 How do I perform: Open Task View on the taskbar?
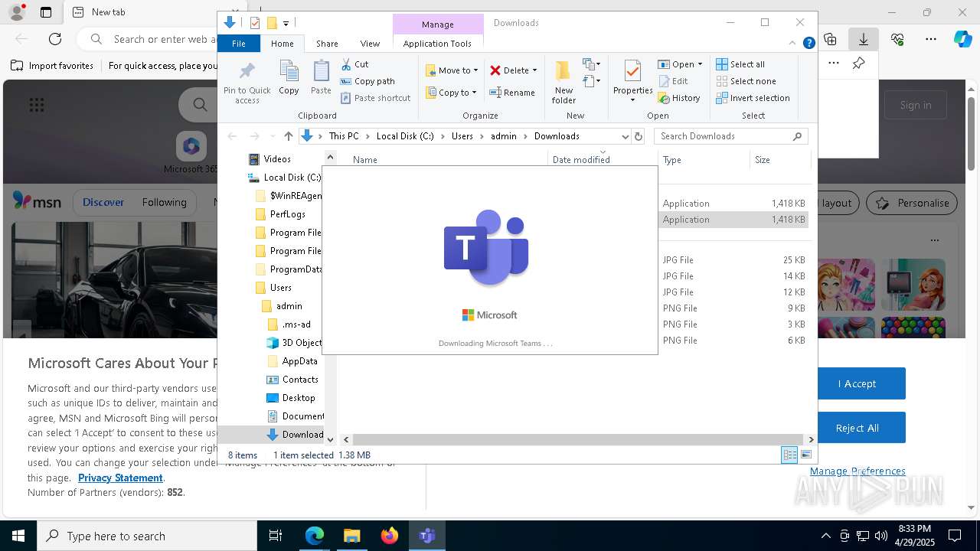(276, 536)
